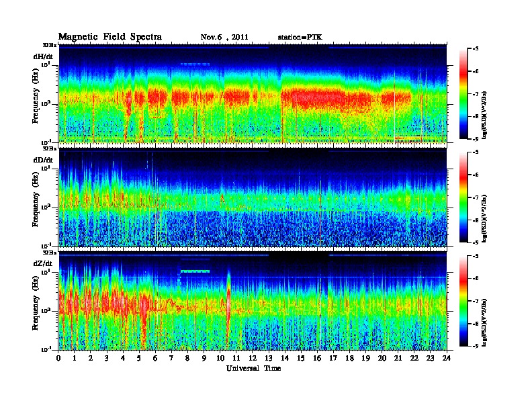Click hour 8 on the Universal Time axis
The image size is (532, 411).
point(187,359)
